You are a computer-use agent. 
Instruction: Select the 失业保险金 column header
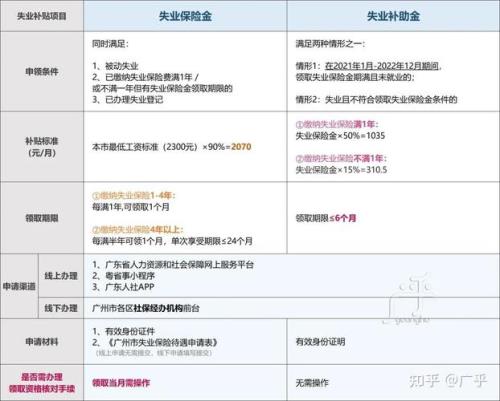(x=185, y=16)
